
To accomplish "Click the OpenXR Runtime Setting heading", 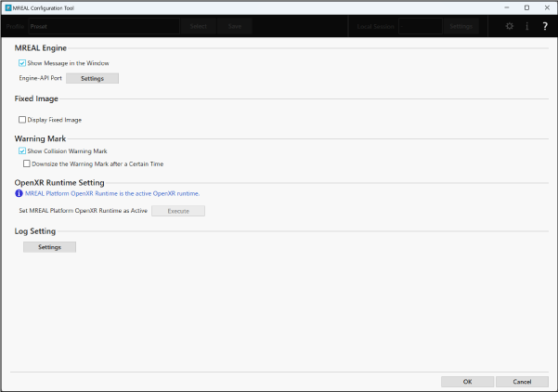I will pyautogui.click(x=59, y=183).
